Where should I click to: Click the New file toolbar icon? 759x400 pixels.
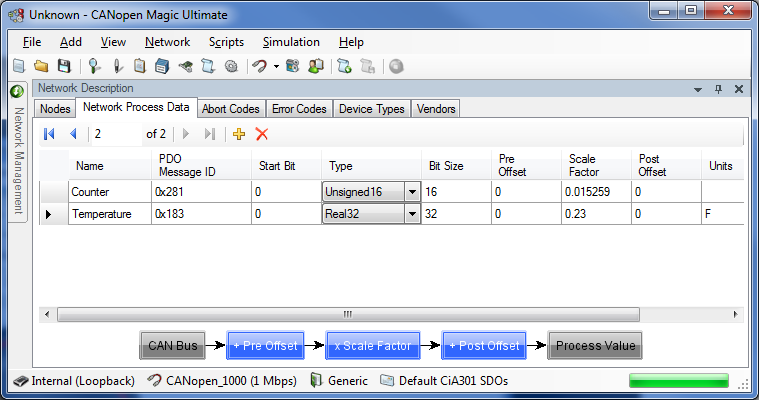[18, 66]
